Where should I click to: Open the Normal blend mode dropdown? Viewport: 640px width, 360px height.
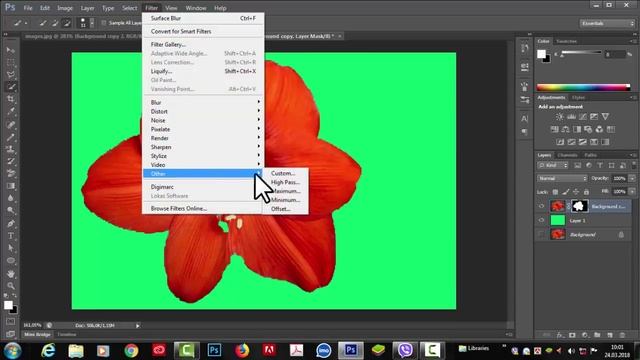coord(562,178)
